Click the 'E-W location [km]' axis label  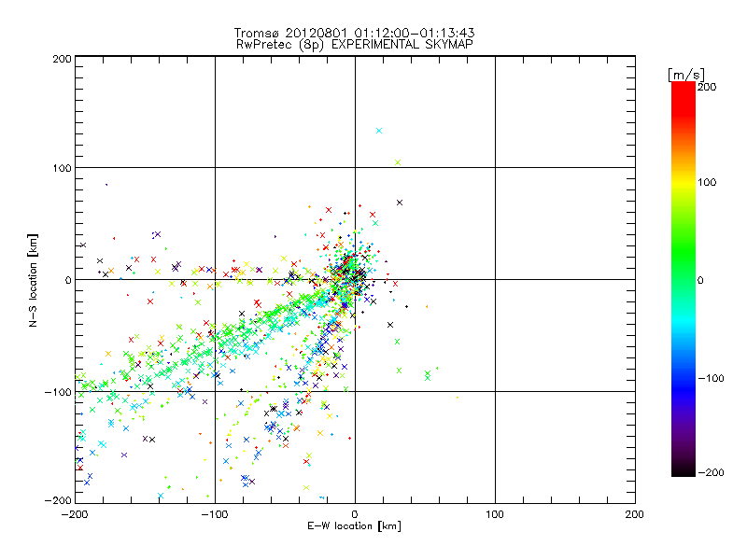click(x=354, y=525)
